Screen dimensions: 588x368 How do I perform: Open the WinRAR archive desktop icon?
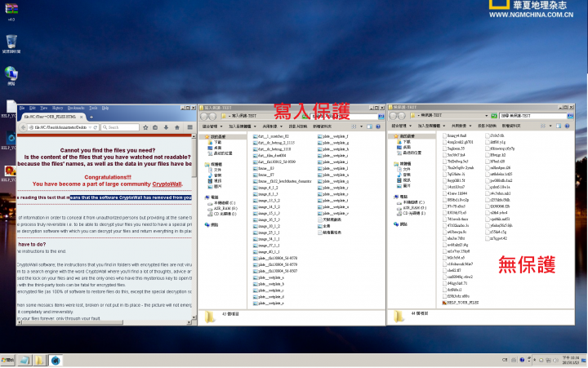tap(11, 11)
